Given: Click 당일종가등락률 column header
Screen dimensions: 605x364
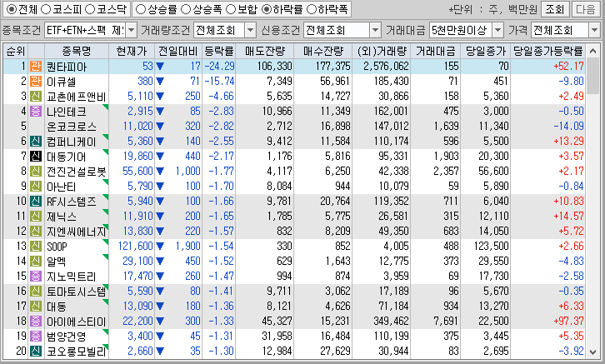Looking at the screenshot, I should (x=547, y=51).
